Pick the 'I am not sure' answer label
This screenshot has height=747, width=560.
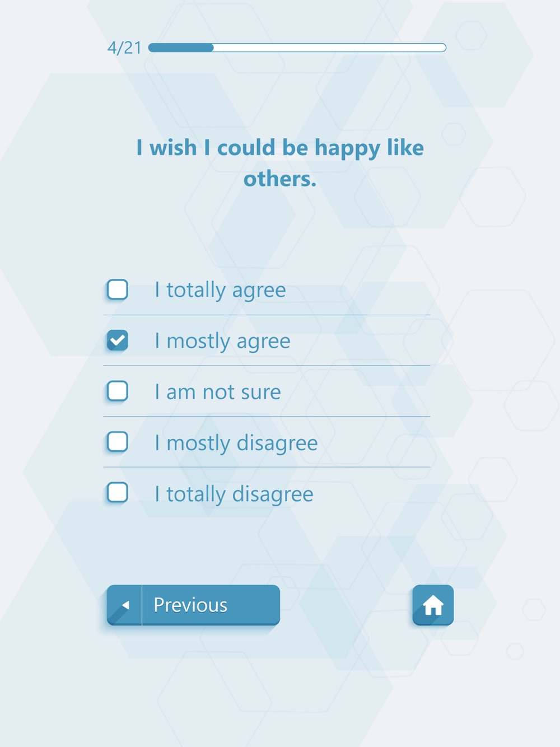coord(218,392)
